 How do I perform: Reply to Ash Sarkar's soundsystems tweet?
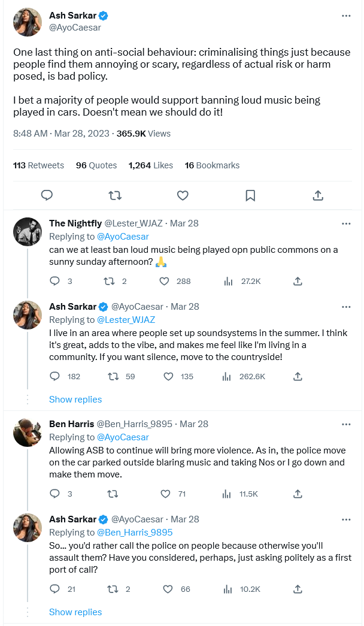(55, 376)
